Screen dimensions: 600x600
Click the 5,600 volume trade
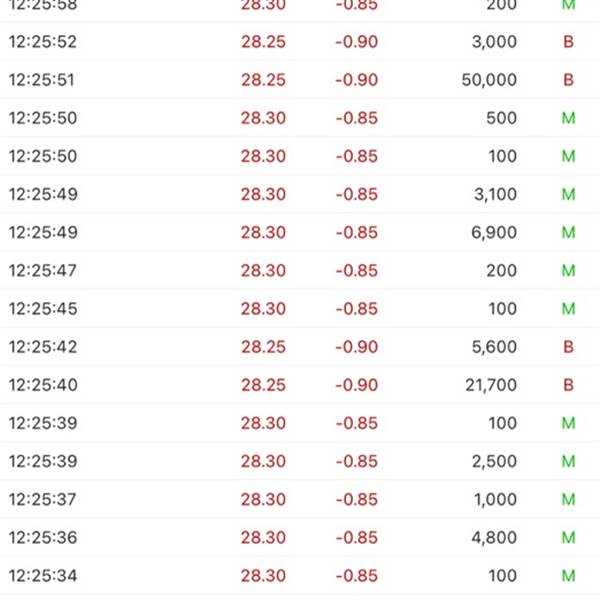tap(300, 347)
